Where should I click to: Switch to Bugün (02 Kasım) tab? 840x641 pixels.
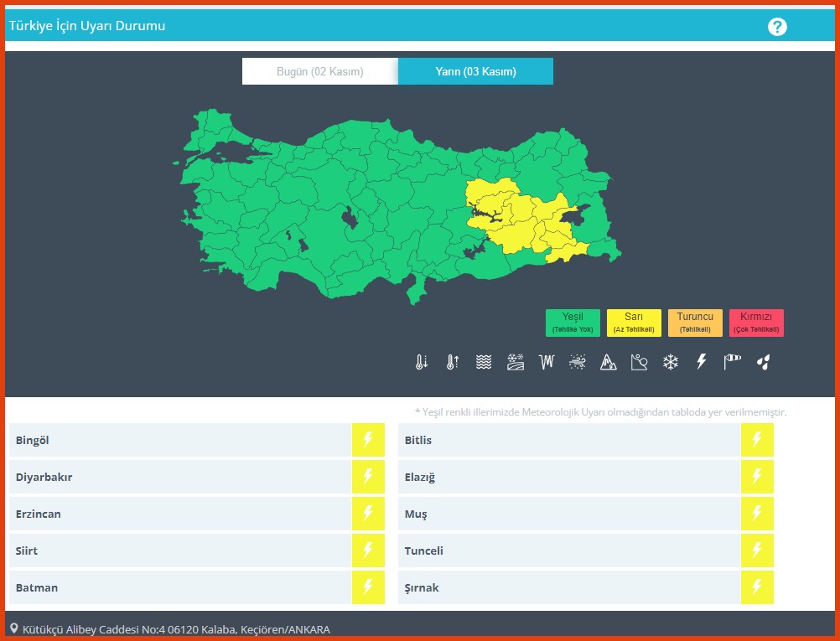coord(320,71)
